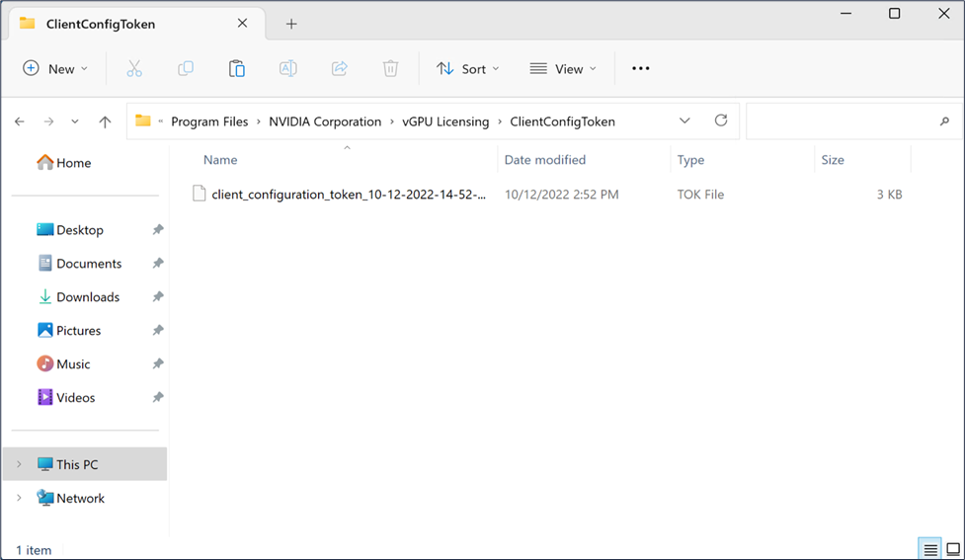Go up one folder level arrow

[106, 121]
